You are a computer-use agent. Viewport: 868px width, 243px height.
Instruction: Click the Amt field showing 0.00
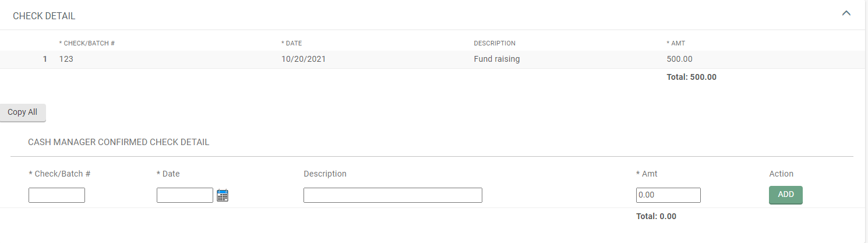(x=668, y=195)
